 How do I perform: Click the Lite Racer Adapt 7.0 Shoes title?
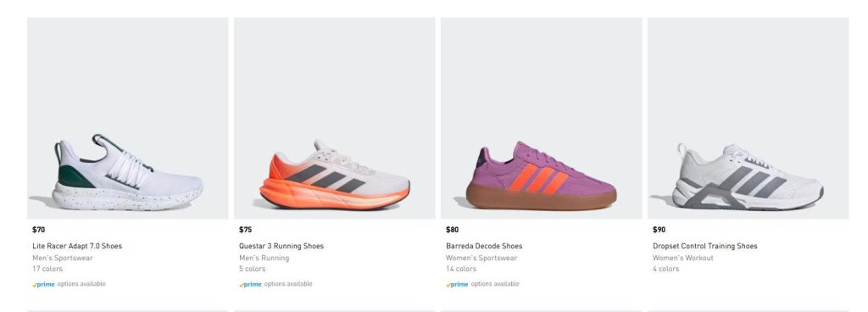point(77,246)
